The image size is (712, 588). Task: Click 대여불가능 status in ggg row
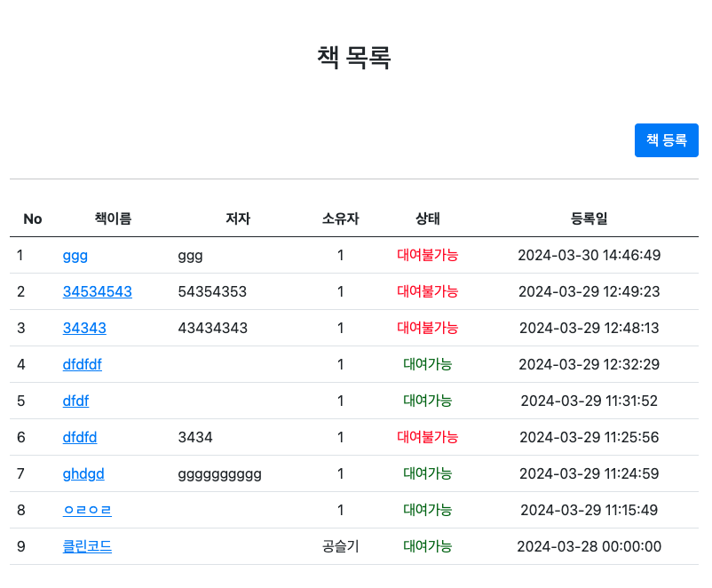pos(427,255)
